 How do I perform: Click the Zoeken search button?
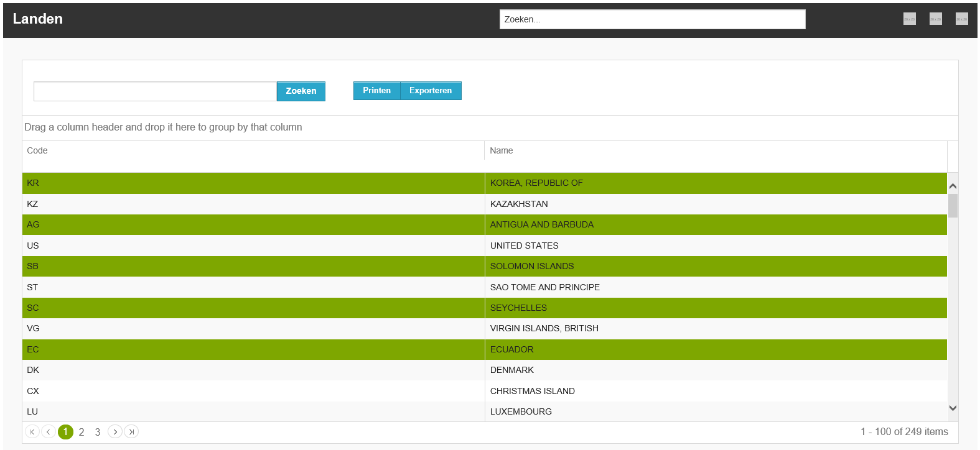pos(301,91)
